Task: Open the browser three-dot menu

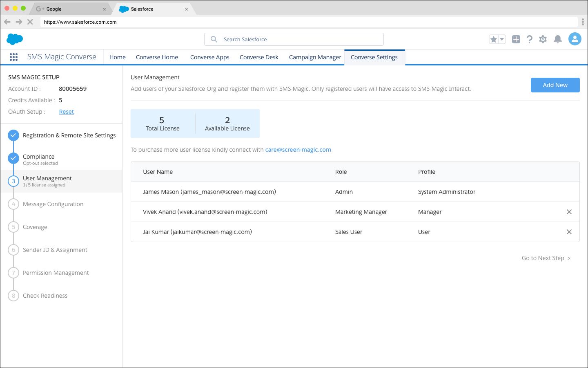Action: click(x=583, y=22)
